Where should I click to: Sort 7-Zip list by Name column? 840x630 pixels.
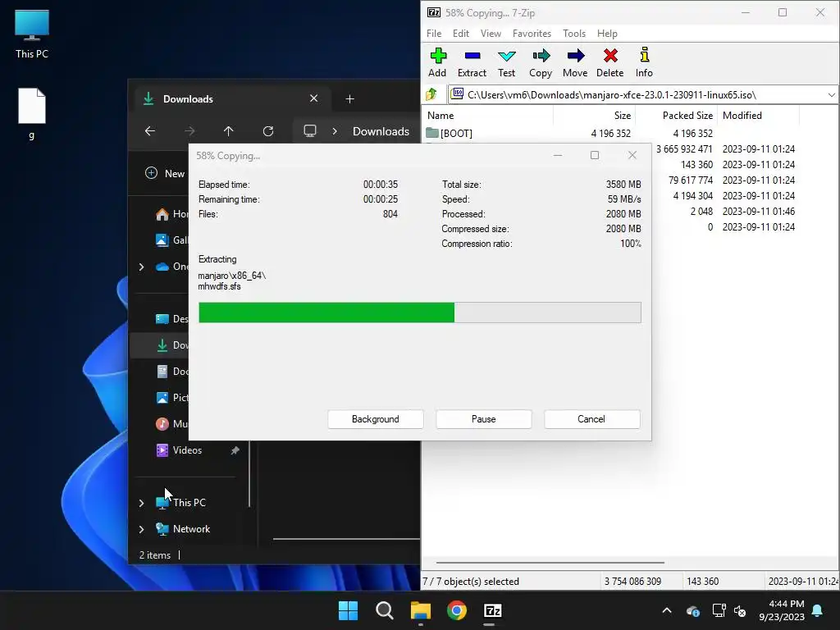tap(488, 115)
